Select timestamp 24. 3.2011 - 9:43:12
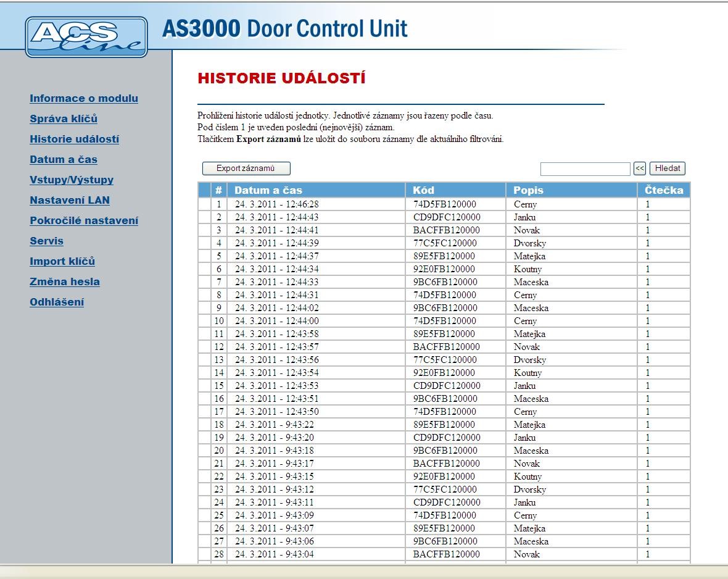Image resolution: width=728 pixels, height=579 pixels. (x=275, y=489)
